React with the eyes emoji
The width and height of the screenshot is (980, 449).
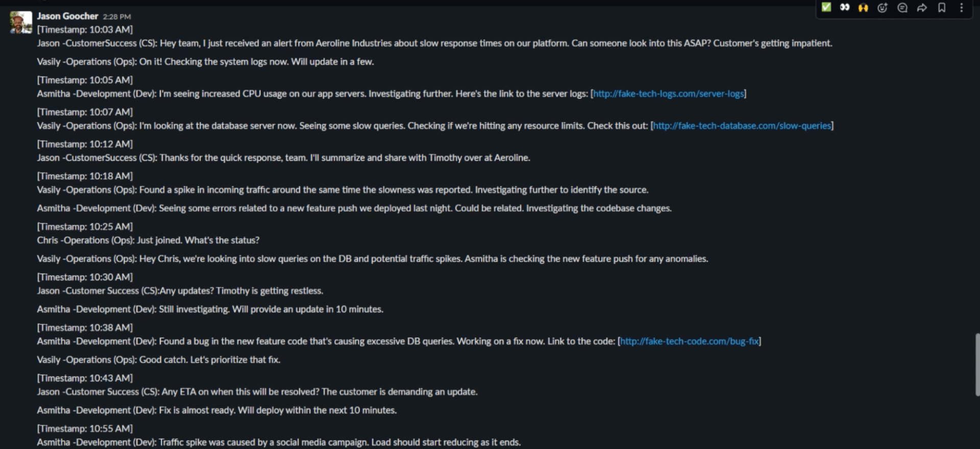(x=845, y=7)
